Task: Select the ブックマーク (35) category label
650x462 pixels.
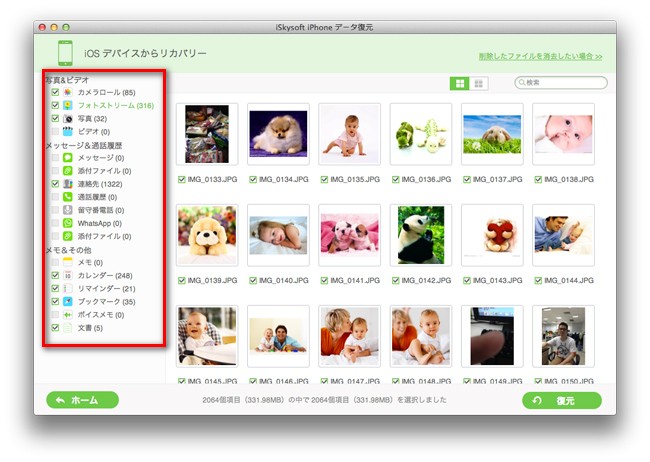Action: click(x=107, y=302)
